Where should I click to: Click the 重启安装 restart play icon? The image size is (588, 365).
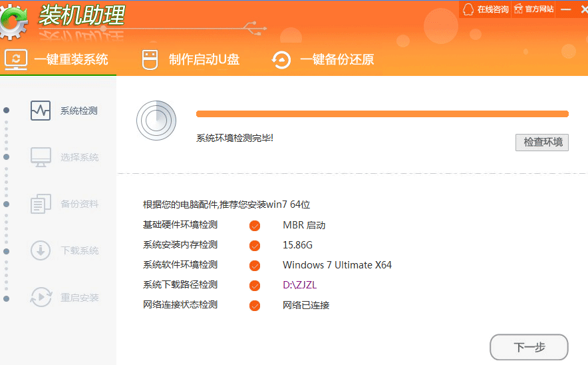point(41,297)
